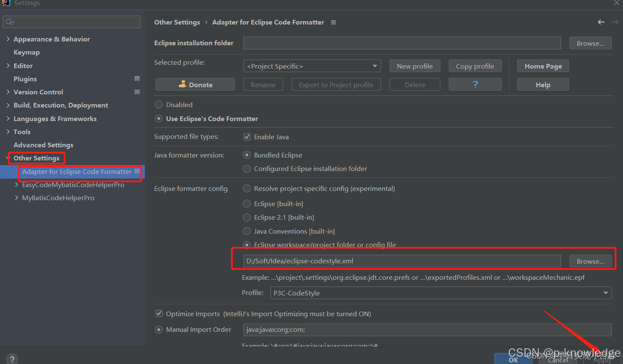
Task: Click the project icon on Adapter for Eclipse row
Action: pyautogui.click(x=137, y=171)
